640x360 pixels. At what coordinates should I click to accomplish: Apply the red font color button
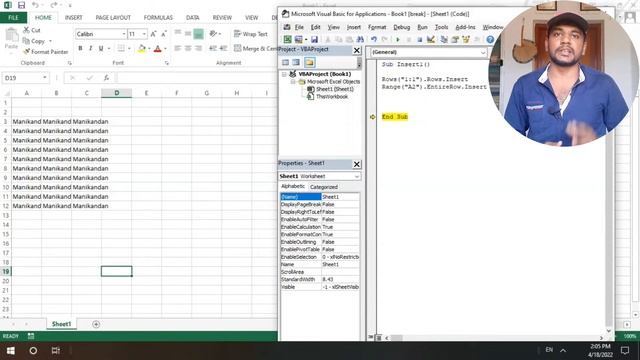tap(158, 49)
